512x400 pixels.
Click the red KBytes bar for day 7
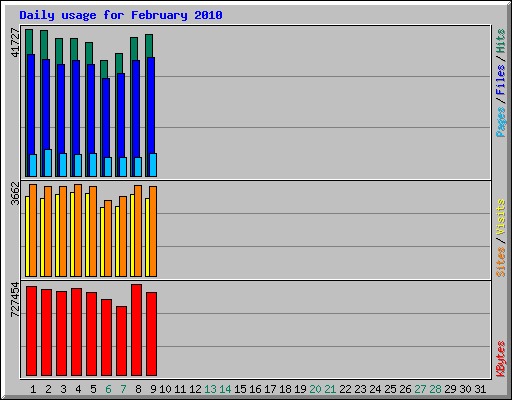pos(121,341)
